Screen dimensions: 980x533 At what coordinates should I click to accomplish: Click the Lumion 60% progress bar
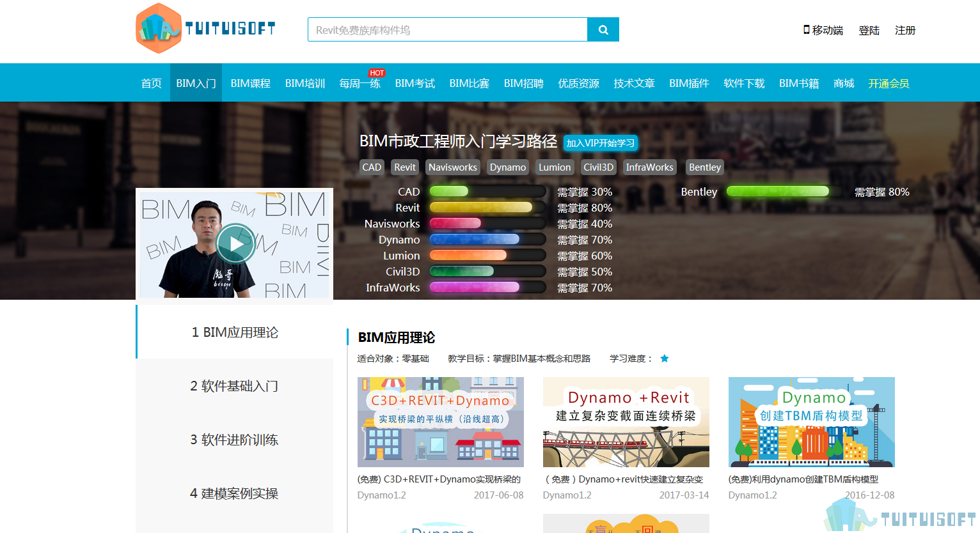488,255
